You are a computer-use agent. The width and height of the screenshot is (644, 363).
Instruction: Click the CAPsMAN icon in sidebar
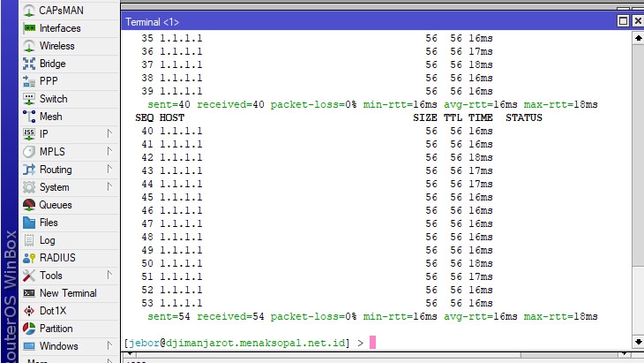pyautogui.click(x=29, y=11)
